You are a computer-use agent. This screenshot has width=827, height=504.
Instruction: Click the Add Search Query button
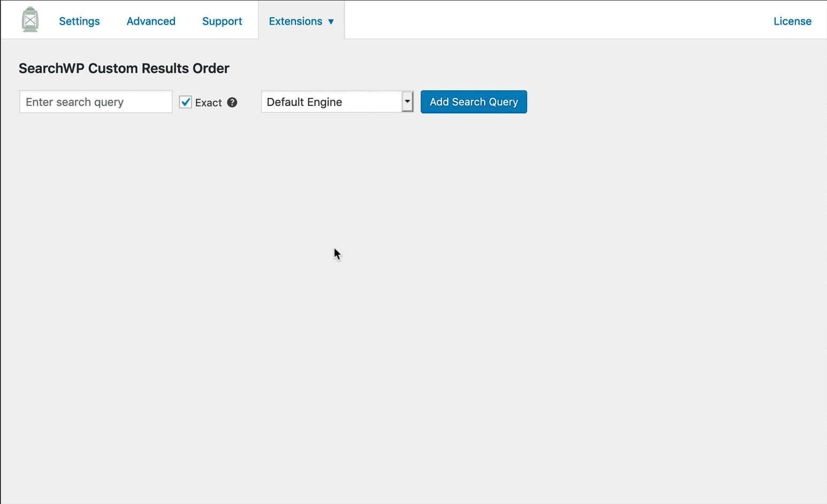[474, 102]
